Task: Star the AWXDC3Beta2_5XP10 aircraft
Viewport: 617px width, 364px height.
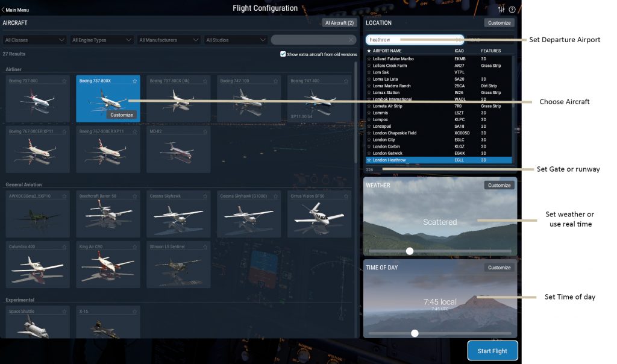Action: click(64, 196)
